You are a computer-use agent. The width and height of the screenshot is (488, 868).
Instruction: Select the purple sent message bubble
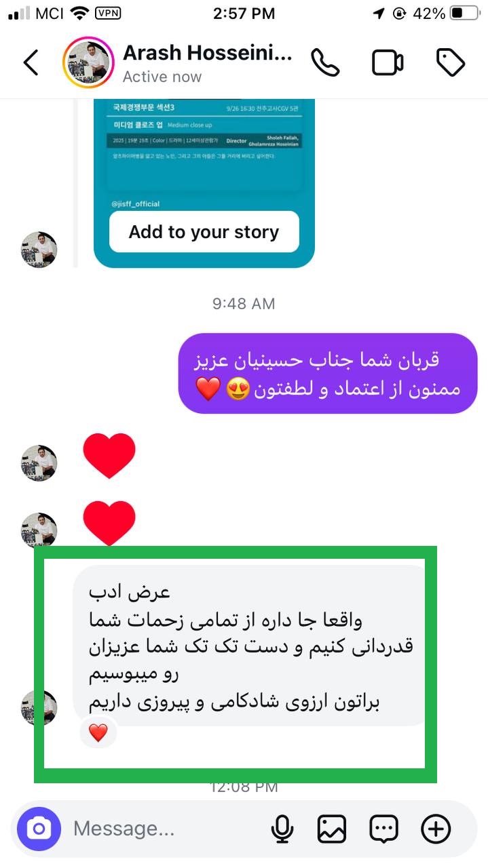click(328, 374)
